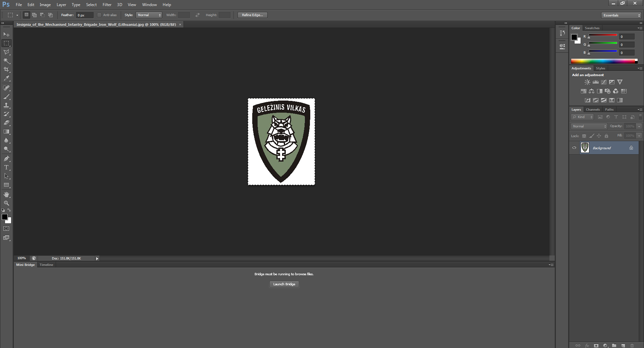Viewport: 644px width, 348px height.
Task: Click the Feather input field
Action: (x=85, y=15)
